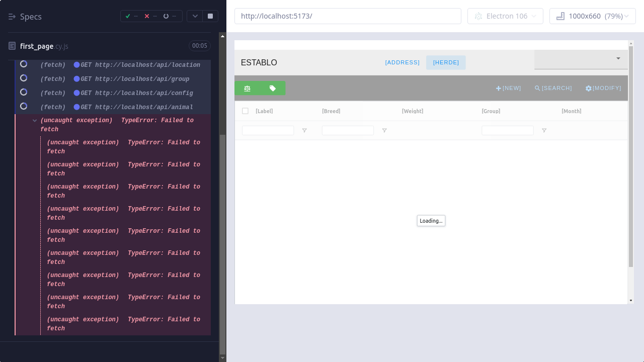The width and height of the screenshot is (644, 362).
Task: Open the Electron 106 browser dropdown
Action: point(505,16)
